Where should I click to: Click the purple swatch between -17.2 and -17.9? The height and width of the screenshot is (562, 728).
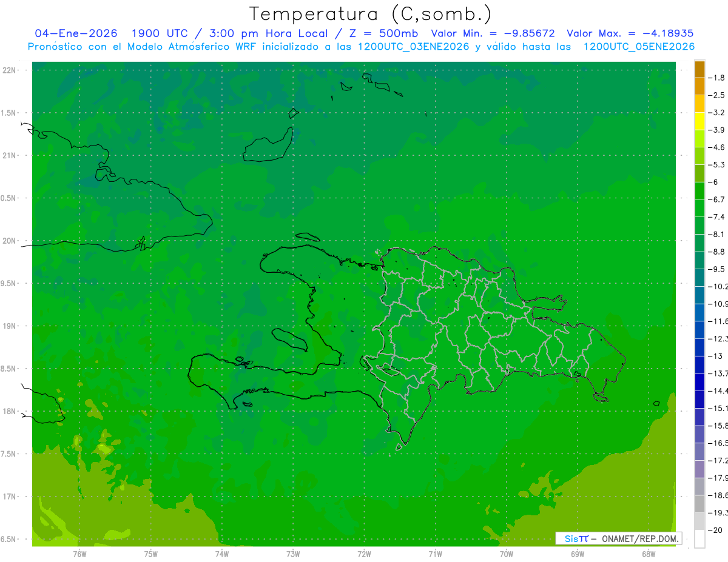[699, 469]
